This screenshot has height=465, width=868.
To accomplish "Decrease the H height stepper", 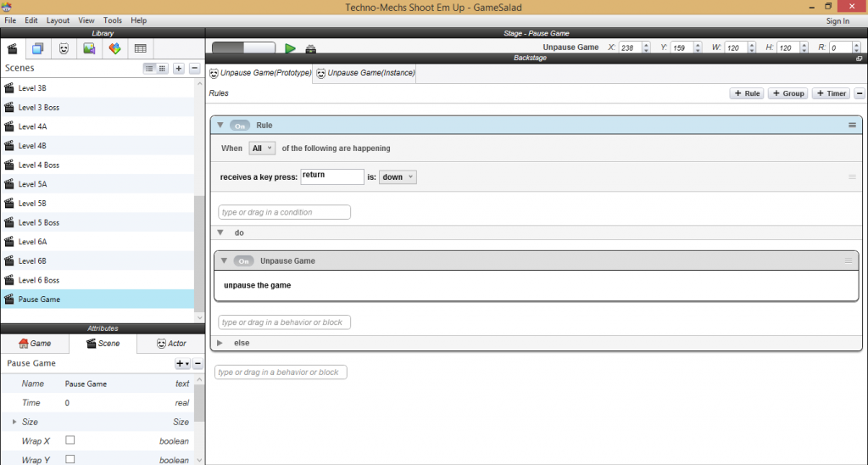I will tap(804, 50).
